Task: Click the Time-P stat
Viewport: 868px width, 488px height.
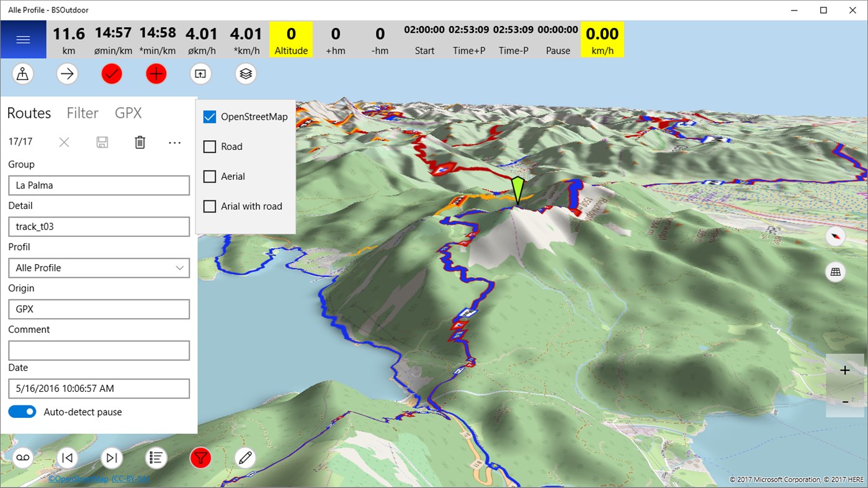Action: click(x=514, y=40)
